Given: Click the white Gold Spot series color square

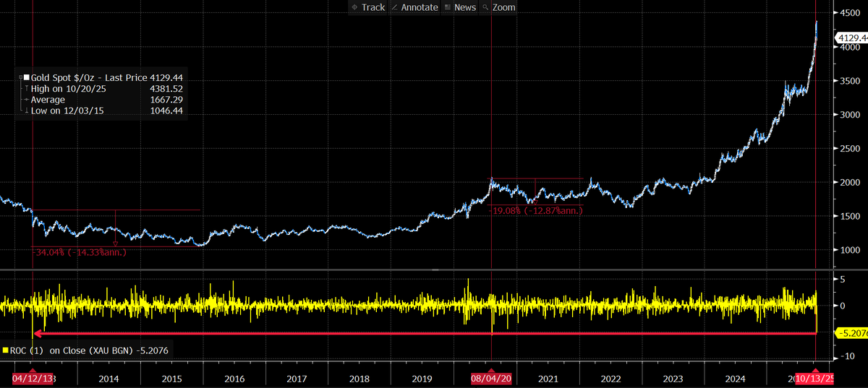Looking at the screenshot, I should click(27, 77).
